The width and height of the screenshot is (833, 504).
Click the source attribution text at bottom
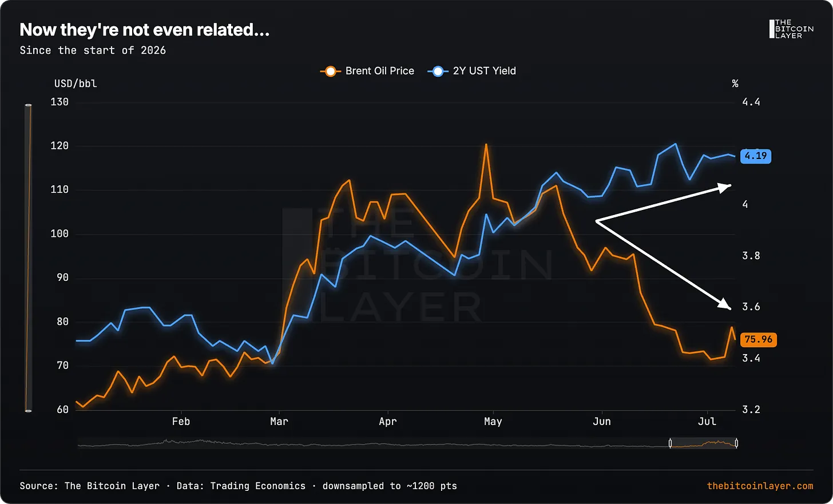tap(238, 486)
